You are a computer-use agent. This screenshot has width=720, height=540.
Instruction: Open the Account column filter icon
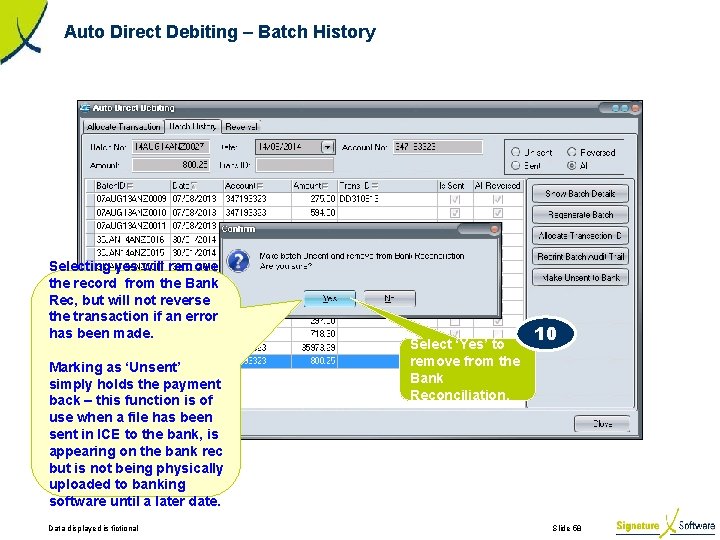(x=260, y=186)
